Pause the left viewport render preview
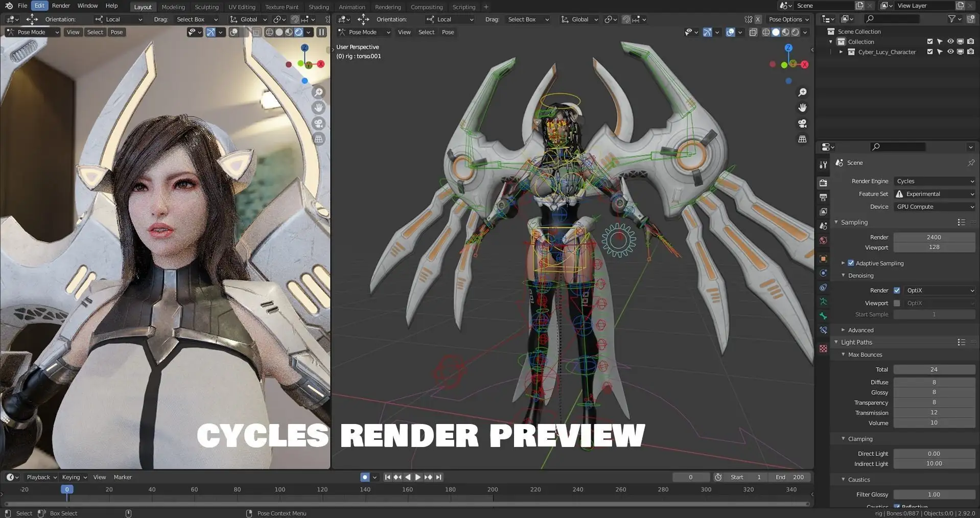This screenshot has width=980, height=518. (321, 32)
